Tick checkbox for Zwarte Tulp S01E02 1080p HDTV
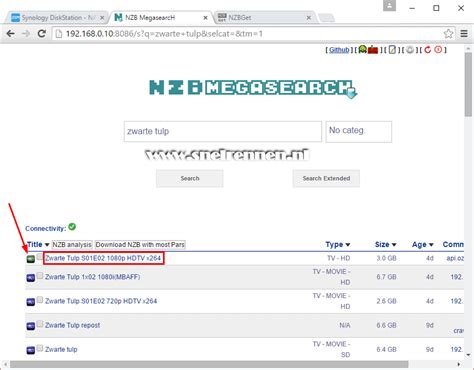474x370 pixels. click(40, 257)
